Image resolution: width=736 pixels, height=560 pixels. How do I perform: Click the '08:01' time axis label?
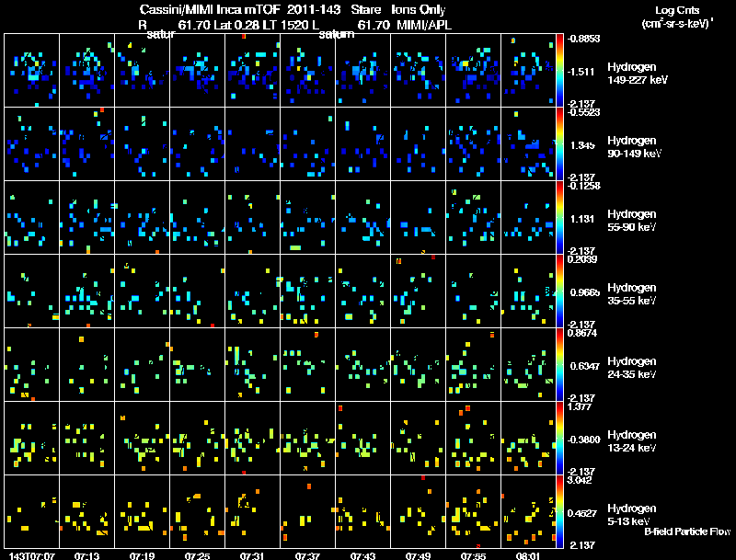coord(528,555)
